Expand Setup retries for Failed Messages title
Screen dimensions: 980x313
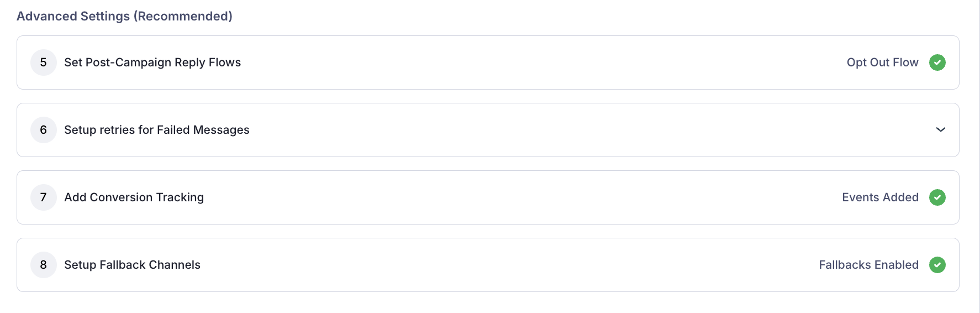[x=157, y=130]
